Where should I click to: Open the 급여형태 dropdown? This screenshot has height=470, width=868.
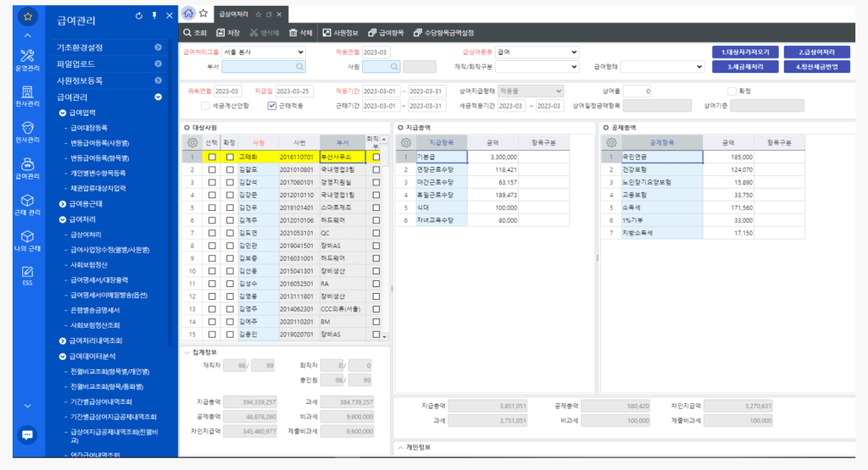click(662, 67)
